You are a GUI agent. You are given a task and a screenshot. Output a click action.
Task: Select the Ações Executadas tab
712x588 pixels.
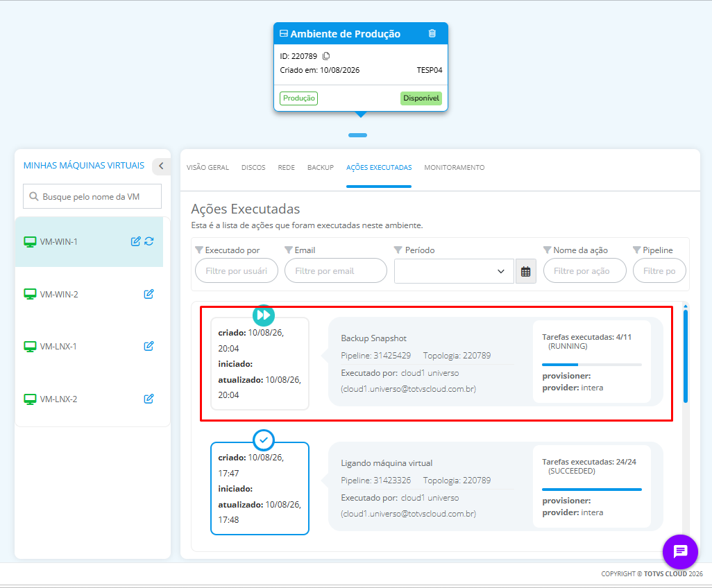pos(379,167)
